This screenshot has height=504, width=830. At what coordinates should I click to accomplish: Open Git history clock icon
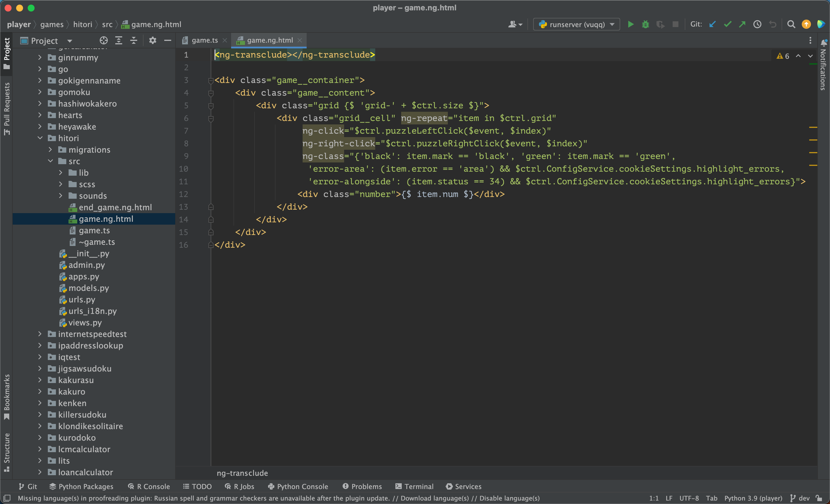click(x=757, y=24)
